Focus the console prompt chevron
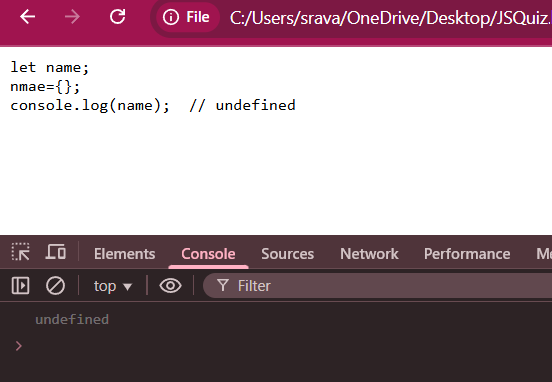Image resolution: width=552 pixels, height=382 pixels. click(19, 346)
